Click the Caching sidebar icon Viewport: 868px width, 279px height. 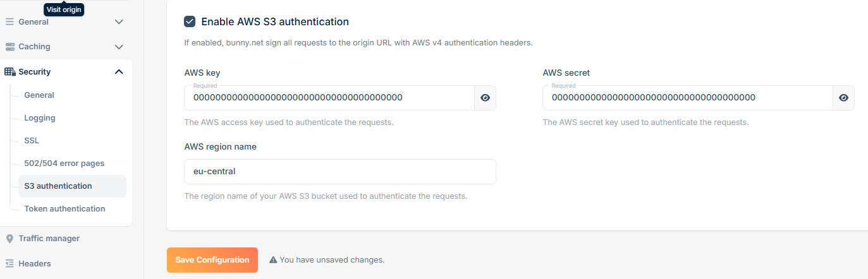[9, 47]
